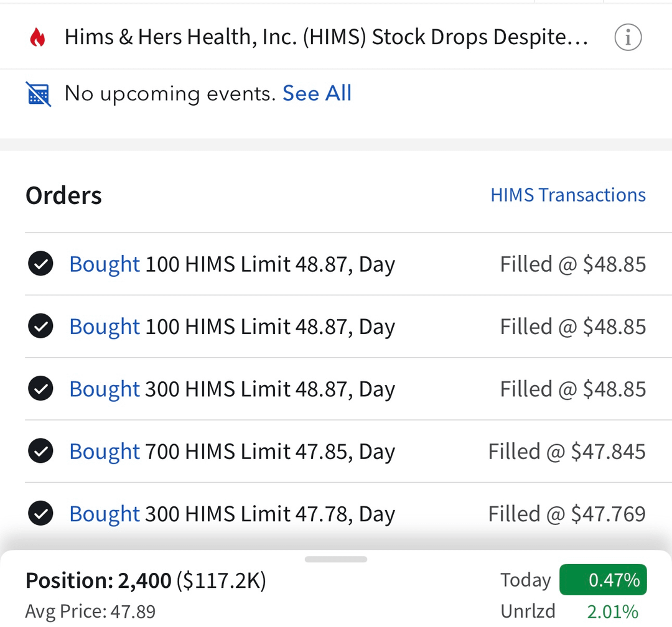Image resolution: width=672 pixels, height=627 pixels.
Task: Open the info circle icon beside headline
Action: (x=628, y=37)
